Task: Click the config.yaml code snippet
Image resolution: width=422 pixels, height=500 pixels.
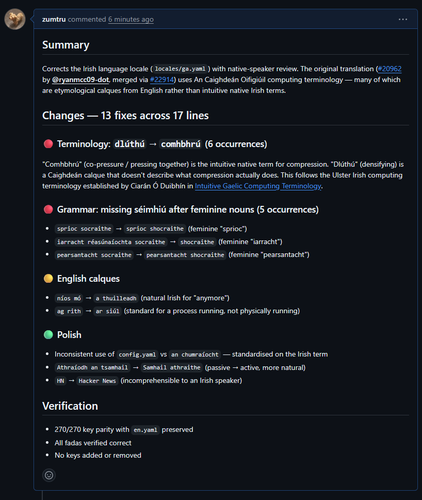Action: tap(137, 354)
